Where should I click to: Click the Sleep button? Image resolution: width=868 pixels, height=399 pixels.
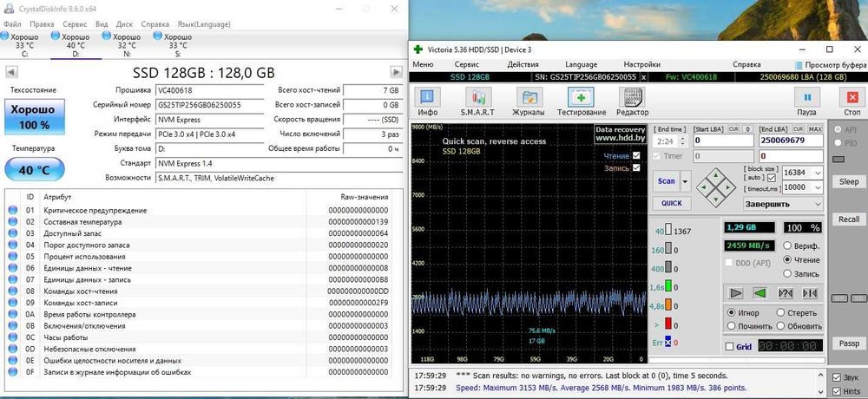click(849, 181)
